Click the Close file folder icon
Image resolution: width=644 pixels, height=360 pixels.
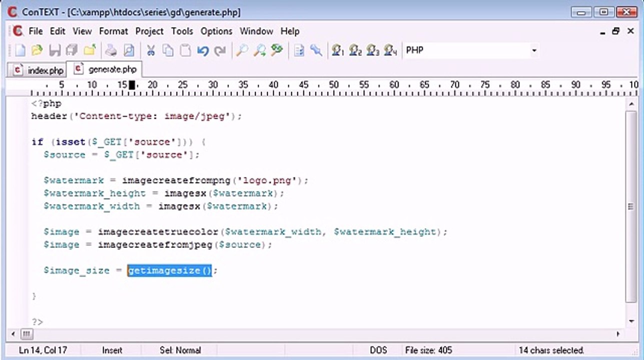(x=90, y=50)
